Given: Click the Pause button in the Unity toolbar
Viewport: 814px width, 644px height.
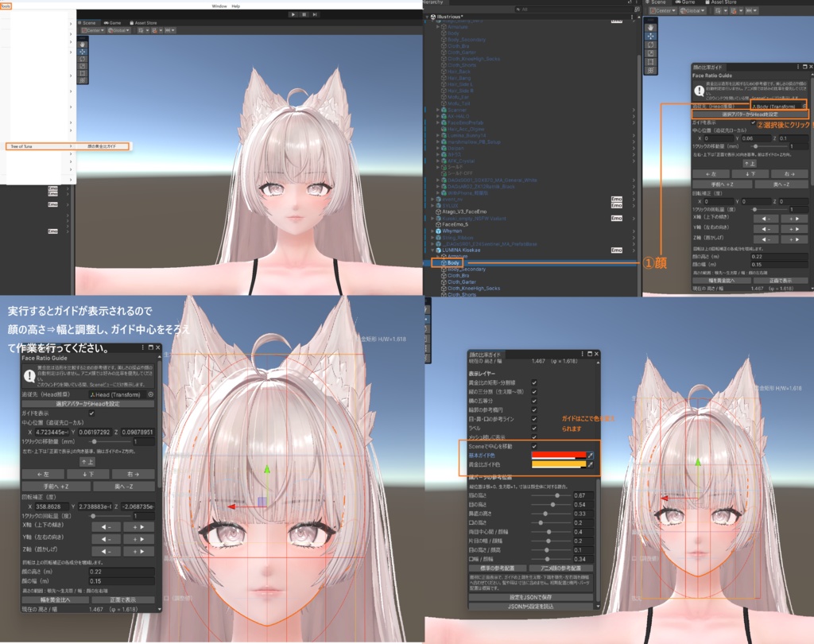Looking at the screenshot, I should coord(304,14).
